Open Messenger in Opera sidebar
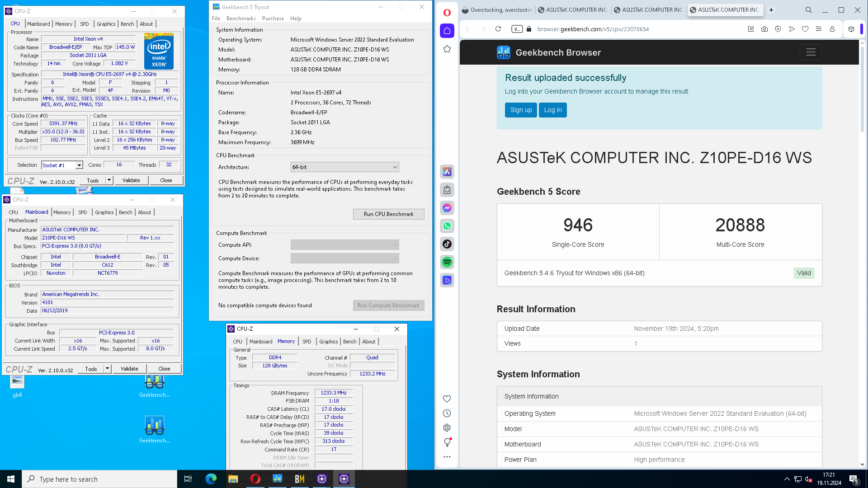The width and height of the screenshot is (868, 488). tap(447, 208)
